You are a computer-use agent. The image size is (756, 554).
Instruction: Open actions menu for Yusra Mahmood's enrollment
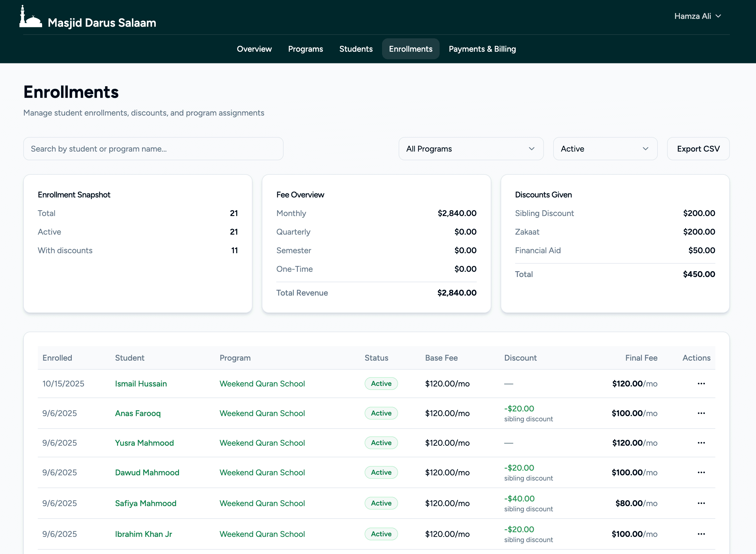tap(701, 443)
